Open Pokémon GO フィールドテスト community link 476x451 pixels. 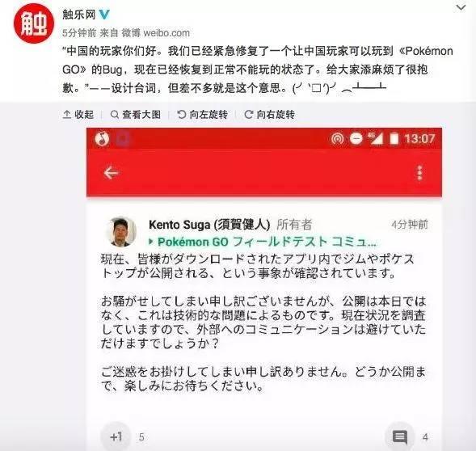(x=263, y=242)
